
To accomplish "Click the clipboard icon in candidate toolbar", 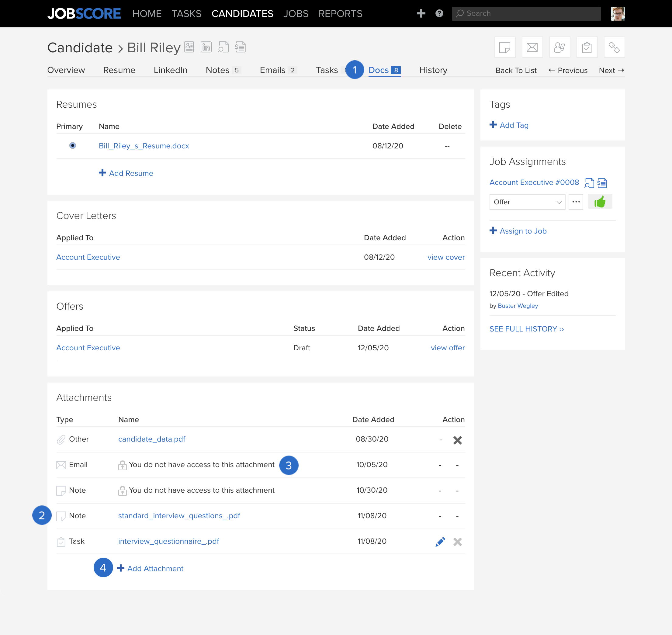I will 587,47.
